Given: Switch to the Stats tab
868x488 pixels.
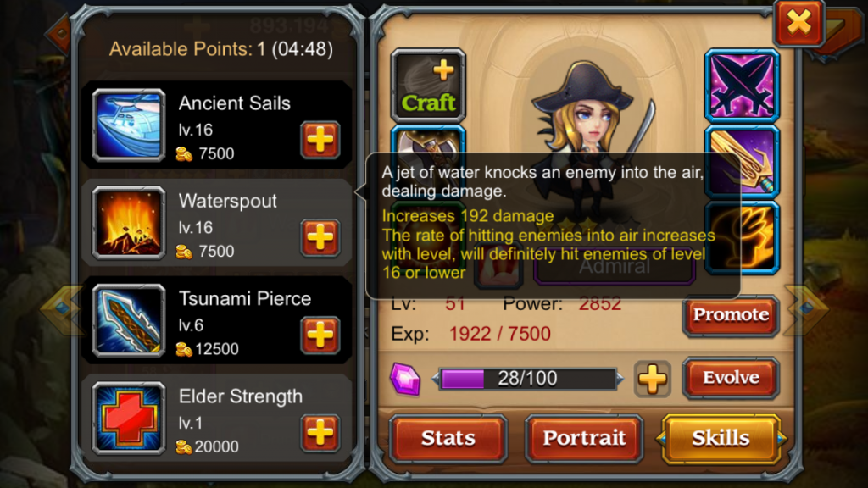Looking at the screenshot, I should tap(448, 438).
